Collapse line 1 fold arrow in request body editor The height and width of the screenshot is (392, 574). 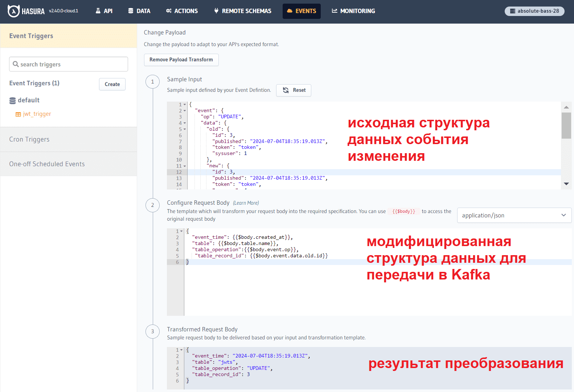coord(182,231)
